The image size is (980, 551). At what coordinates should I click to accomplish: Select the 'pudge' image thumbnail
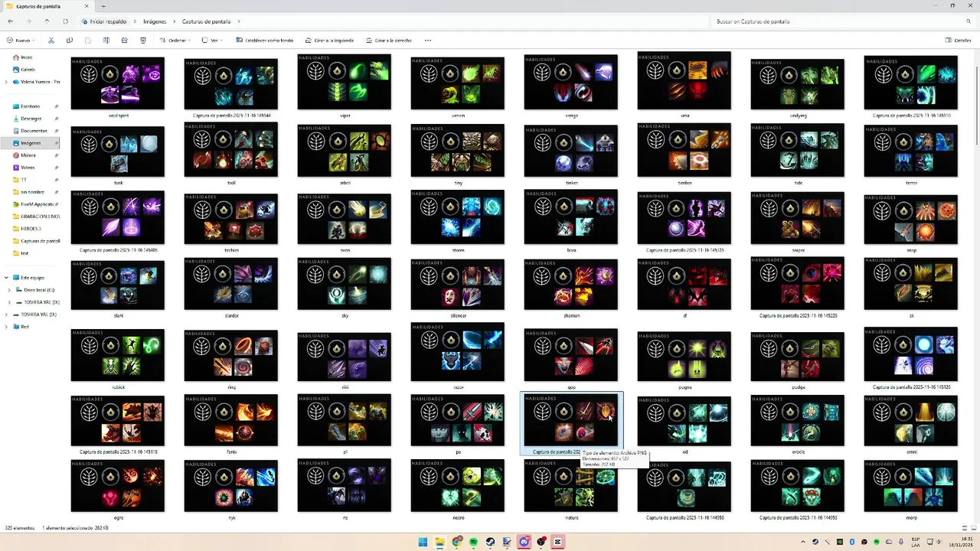coord(798,355)
